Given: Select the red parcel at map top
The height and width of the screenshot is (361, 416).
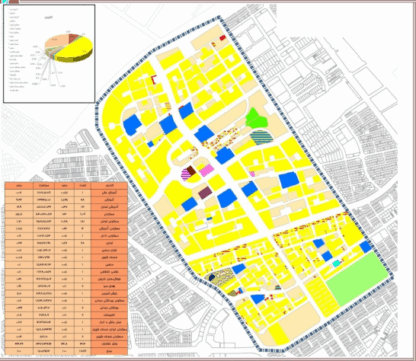Looking at the screenshot, I should [x=223, y=38].
